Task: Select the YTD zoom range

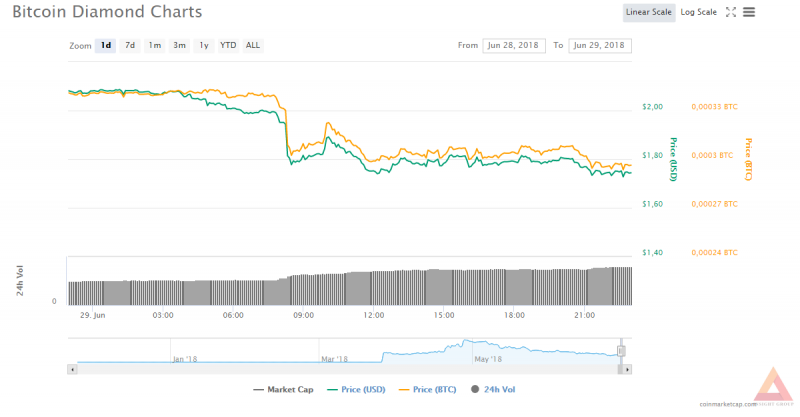Action: click(228, 45)
